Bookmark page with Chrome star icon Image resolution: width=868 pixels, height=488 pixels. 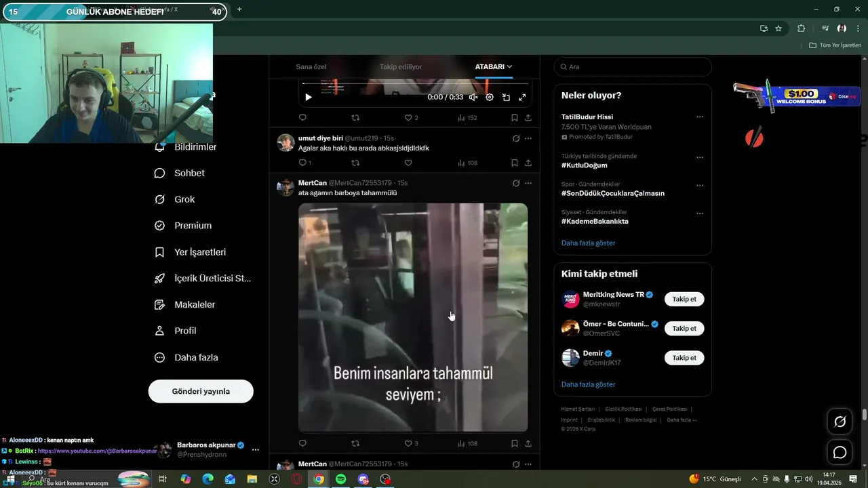778,28
